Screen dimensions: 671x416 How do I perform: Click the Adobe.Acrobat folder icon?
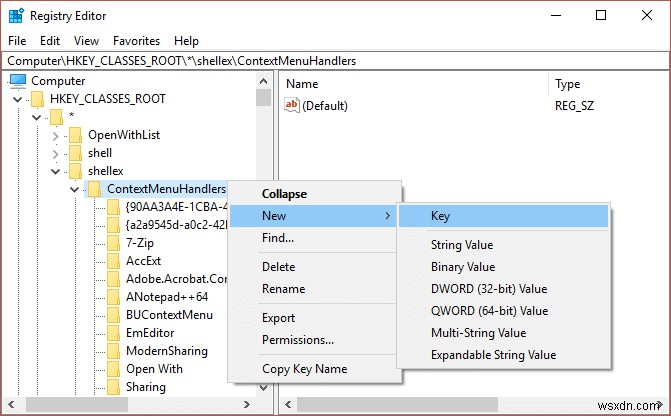113,279
